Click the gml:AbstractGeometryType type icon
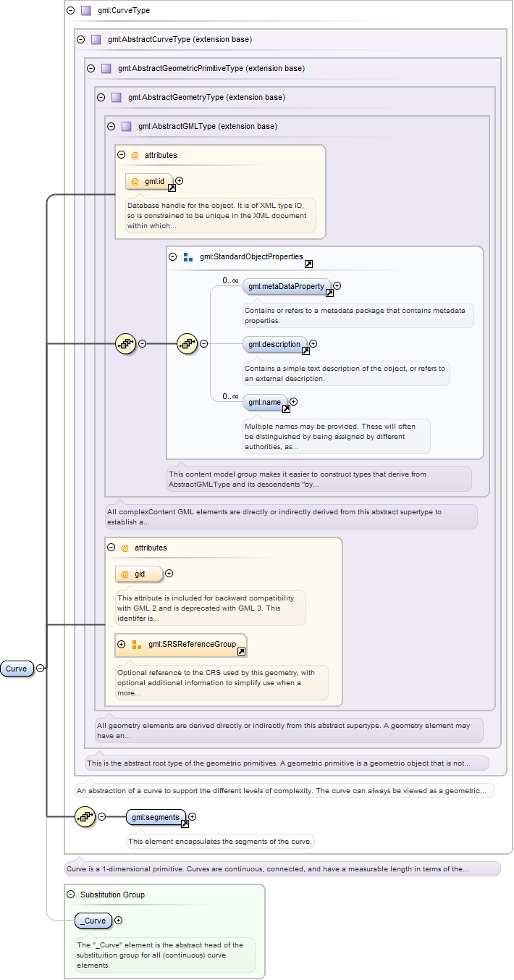The height and width of the screenshot is (980, 514). [117, 97]
